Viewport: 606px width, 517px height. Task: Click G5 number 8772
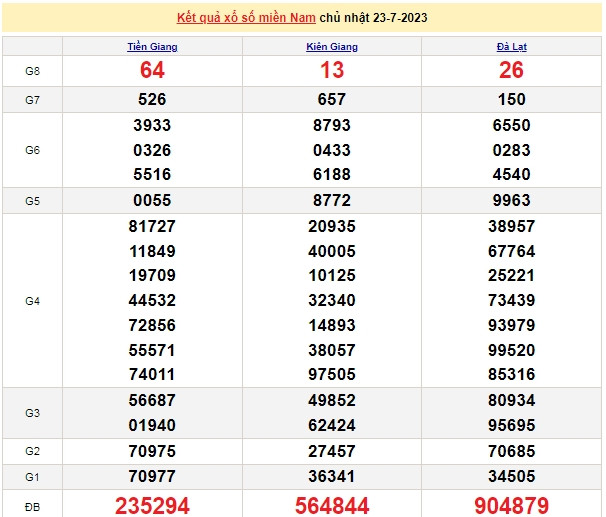tap(331, 200)
